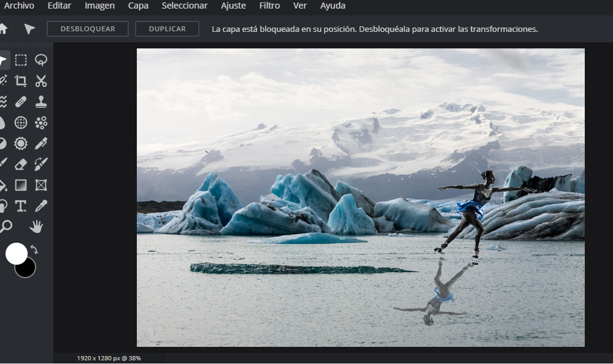Open the Filtro menu
This screenshot has height=364, width=613.
click(x=269, y=6)
